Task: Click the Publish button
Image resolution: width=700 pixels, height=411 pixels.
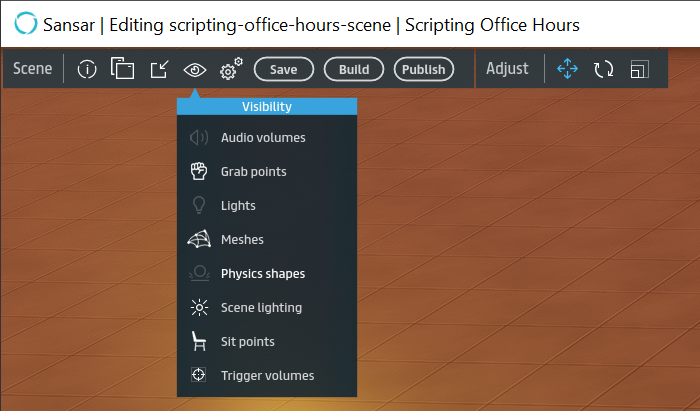Action: click(423, 70)
